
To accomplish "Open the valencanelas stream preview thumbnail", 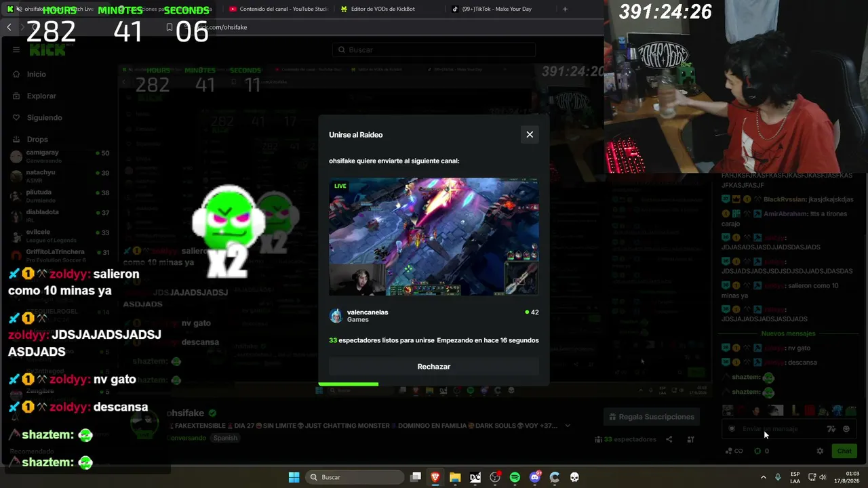I will pyautogui.click(x=434, y=237).
